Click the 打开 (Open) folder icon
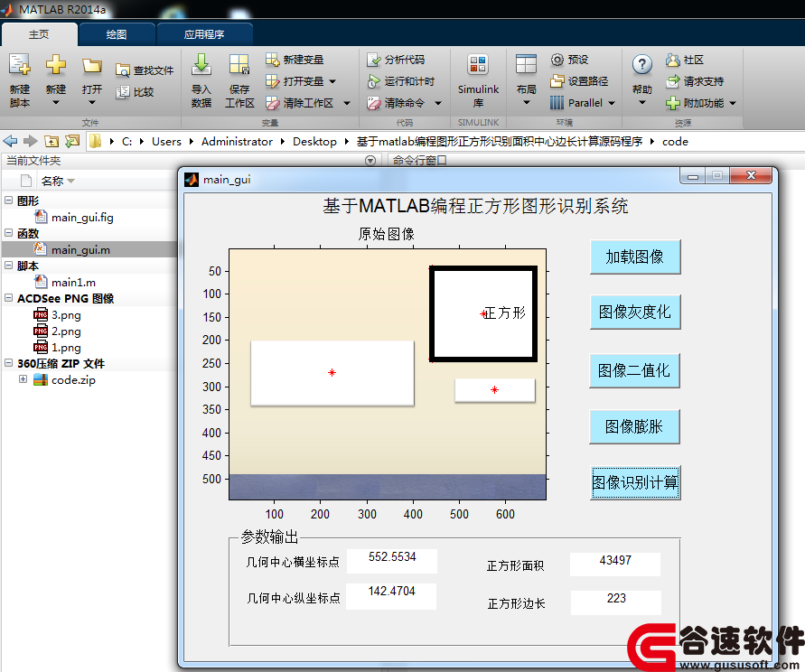This screenshot has height=672, width=805. 92,66
